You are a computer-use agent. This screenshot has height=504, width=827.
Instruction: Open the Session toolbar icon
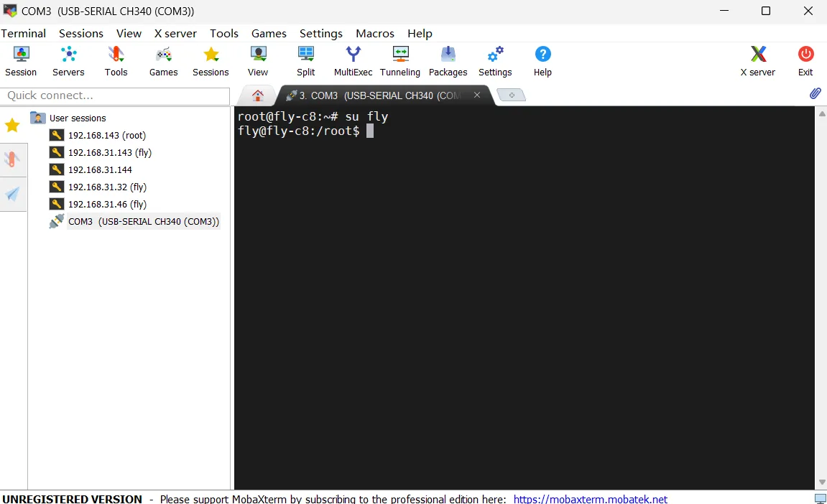tap(21, 61)
